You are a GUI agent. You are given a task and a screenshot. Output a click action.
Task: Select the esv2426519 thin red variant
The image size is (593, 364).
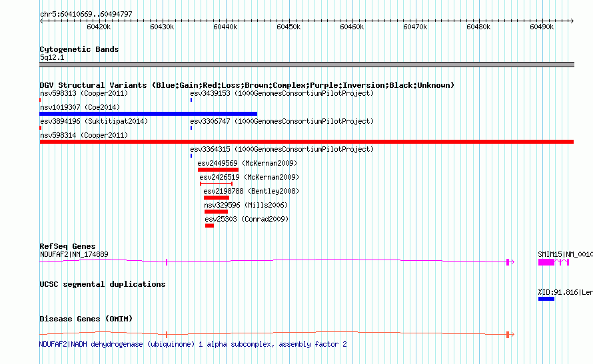click(216, 184)
